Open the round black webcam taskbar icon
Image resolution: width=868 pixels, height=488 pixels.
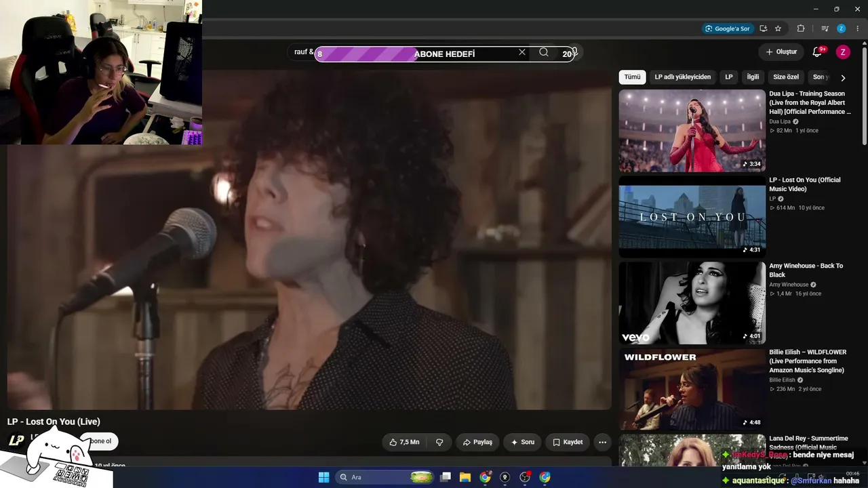point(505,477)
